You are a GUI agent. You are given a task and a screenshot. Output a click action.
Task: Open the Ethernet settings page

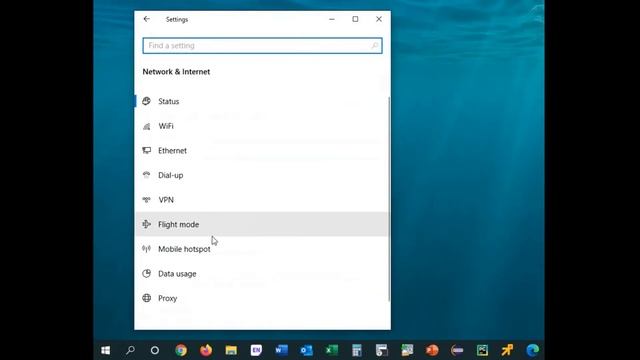point(262,151)
